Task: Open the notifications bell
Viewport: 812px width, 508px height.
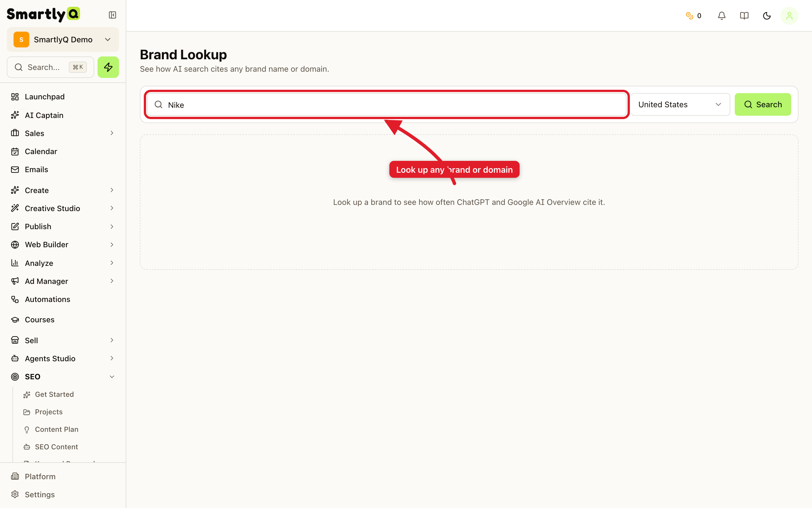Action: [722, 16]
